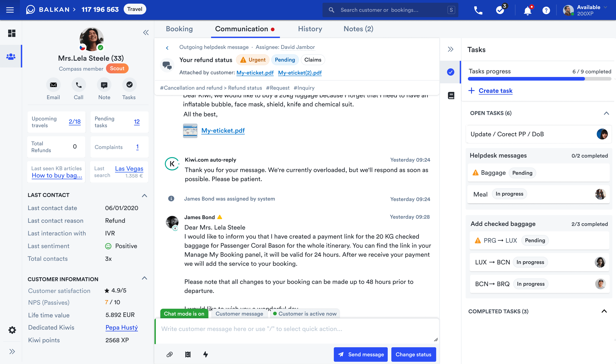This screenshot has width=616, height=364.
Task: Click the Create task link
Action: (495, 91)
